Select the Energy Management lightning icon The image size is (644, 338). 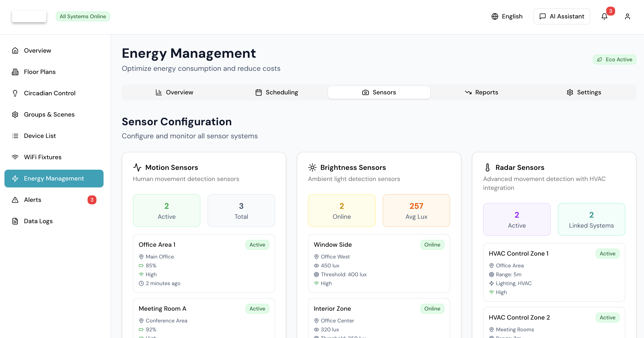(x=15, y=178)
